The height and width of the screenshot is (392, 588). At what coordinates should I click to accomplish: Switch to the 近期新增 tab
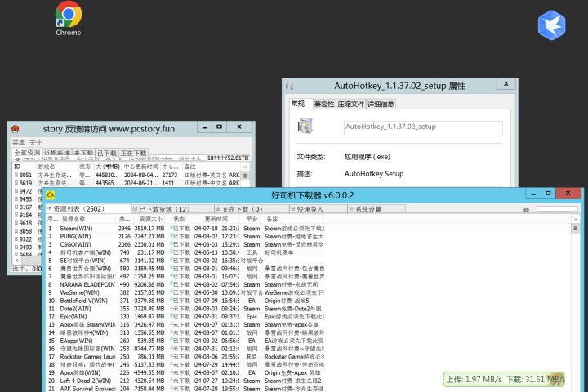(x=57, y=153)
